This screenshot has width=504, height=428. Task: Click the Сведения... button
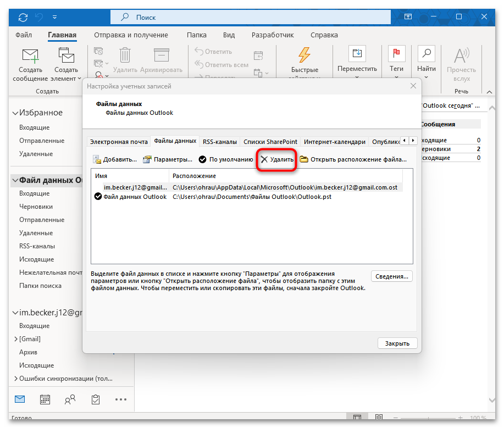click(391, 276)
